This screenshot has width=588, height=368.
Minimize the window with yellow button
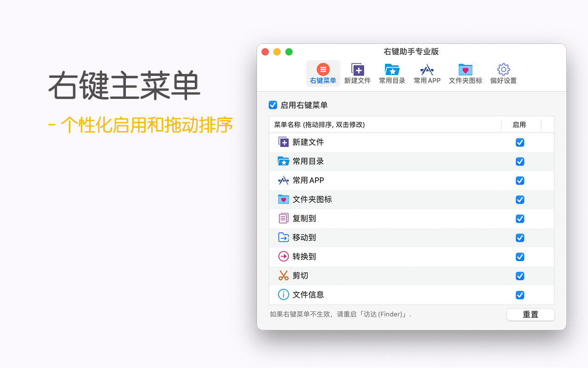[277, 52]
